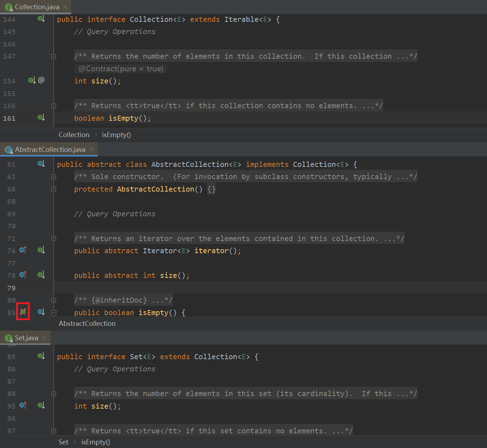The height and width of the screenshot is (448, 487).
Task: Click 'Iterable<E>' in the Collection interface declaration
Action: 248,19
